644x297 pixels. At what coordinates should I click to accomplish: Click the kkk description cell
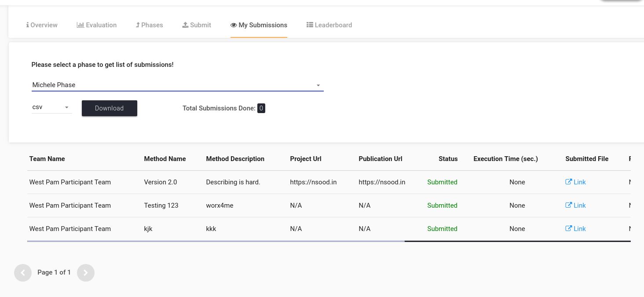(x=211, y=229)
